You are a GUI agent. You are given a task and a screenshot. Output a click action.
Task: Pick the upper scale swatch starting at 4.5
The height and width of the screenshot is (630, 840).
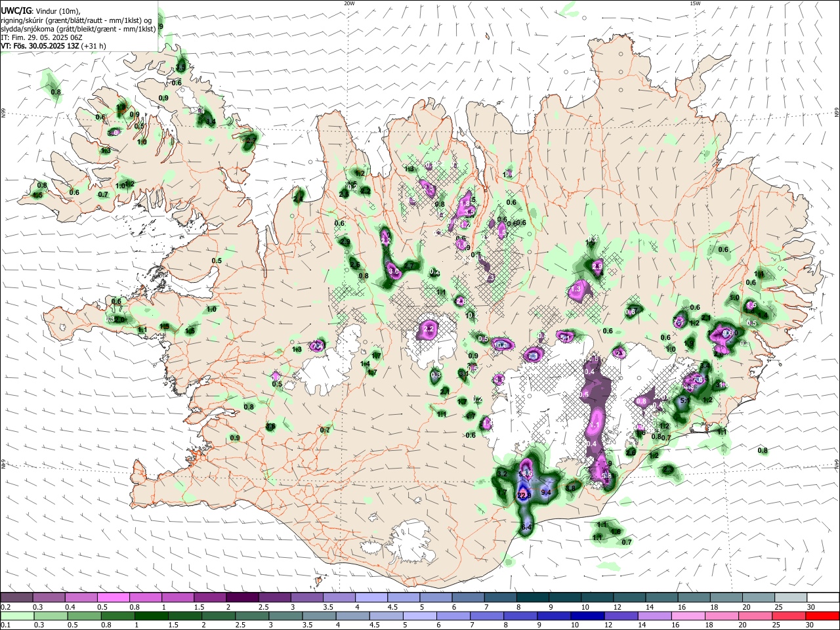coord(403,597)
